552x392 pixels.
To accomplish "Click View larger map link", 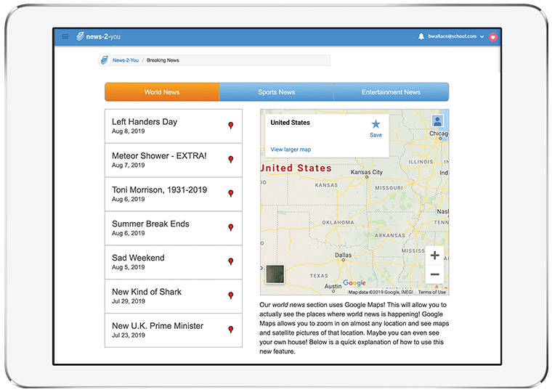I will pos(291,150).
